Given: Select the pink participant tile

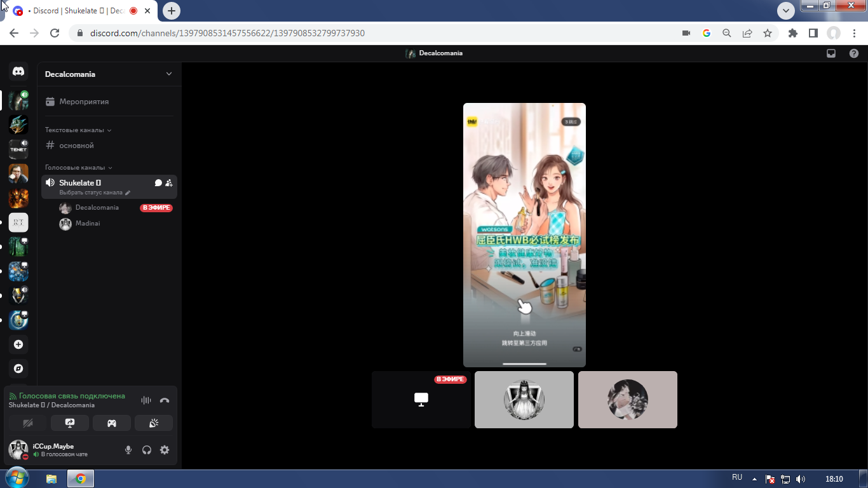Looking at the screenshot, I should point(628,400).
